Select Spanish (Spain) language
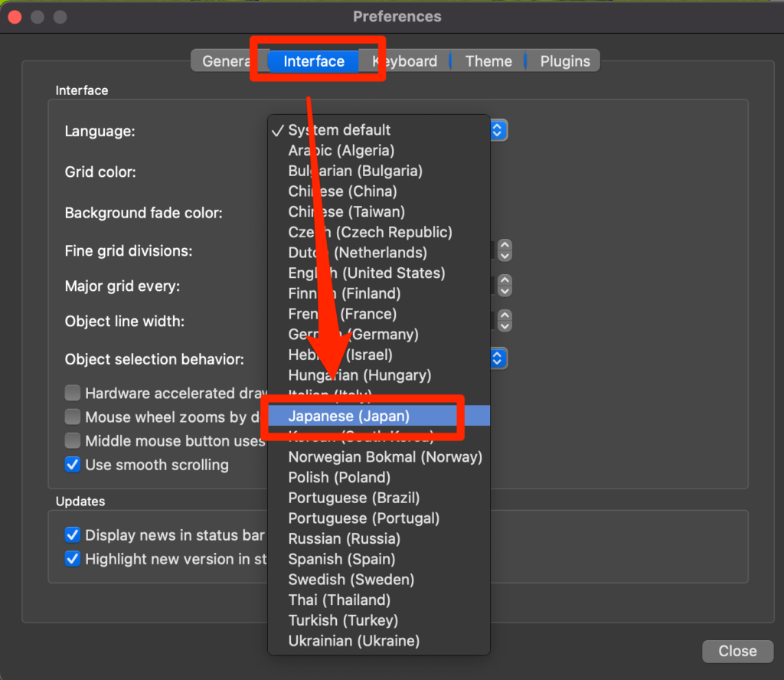The width and height of the screenshot is (784, 680). [x=379, y=560]
